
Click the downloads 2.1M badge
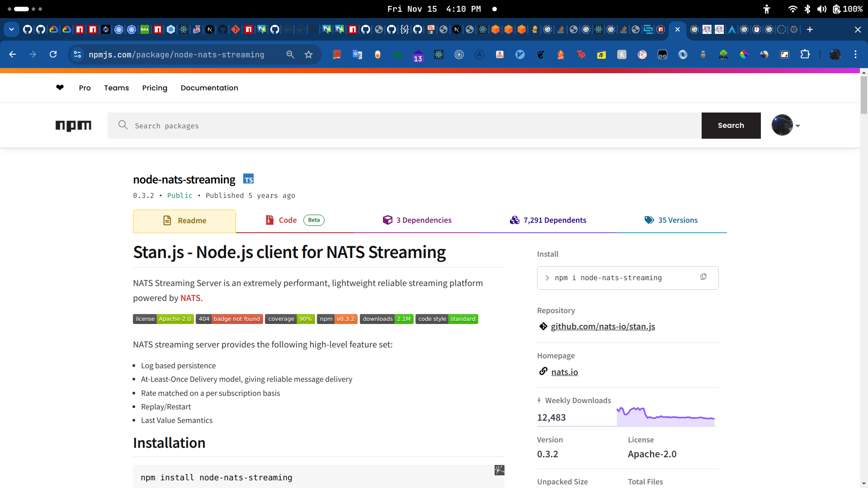click(x=387, y=319)
